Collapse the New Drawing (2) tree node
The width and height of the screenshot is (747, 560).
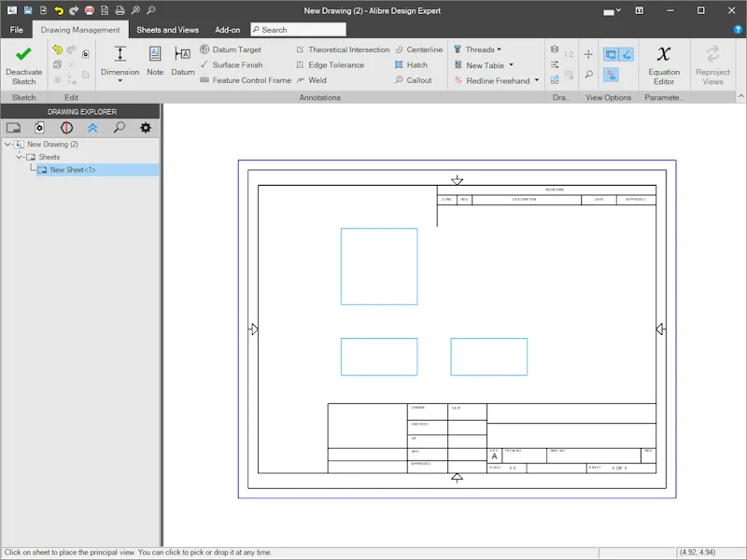tap(7, 144)
